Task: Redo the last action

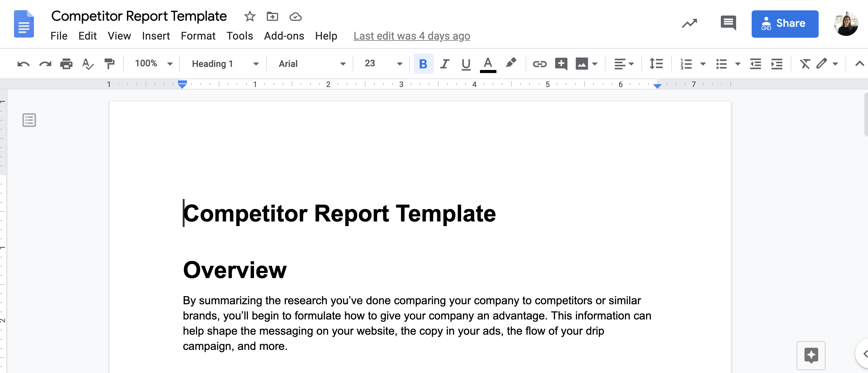Action: tap(44, 64)
